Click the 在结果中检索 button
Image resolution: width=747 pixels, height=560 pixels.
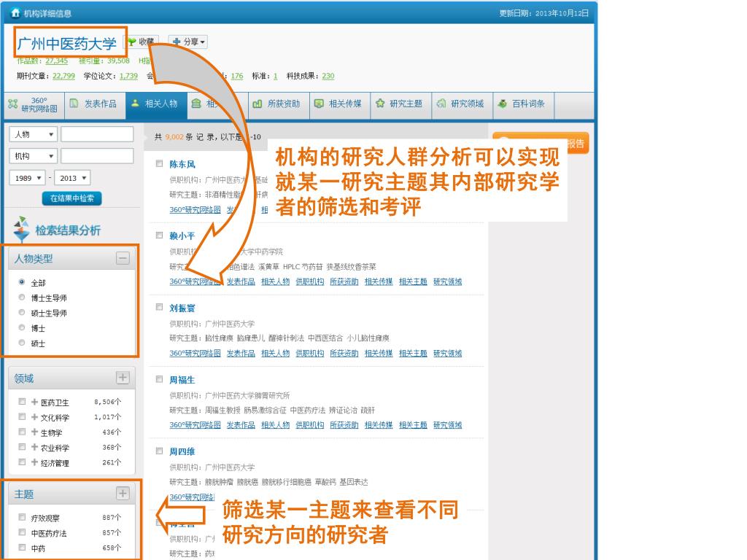(x=72, y=198)
